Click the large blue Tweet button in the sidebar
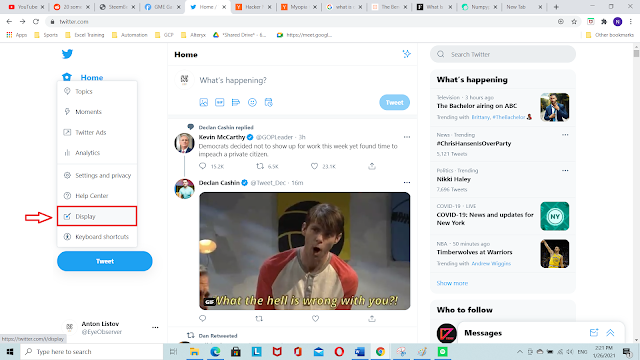The width and height of the screenshot is (640, 360). pos(105,261)
